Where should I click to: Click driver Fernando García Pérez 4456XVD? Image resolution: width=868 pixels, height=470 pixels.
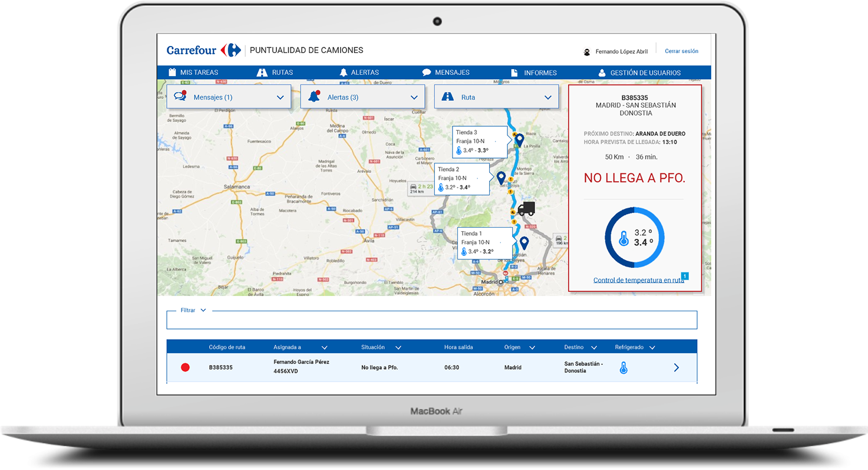point(301,367)
